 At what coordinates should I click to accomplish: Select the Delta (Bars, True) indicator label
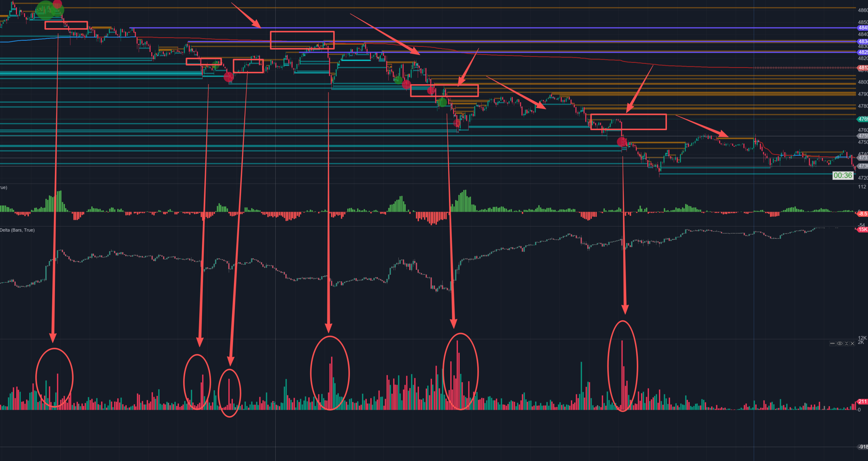(x=18, y=230)
